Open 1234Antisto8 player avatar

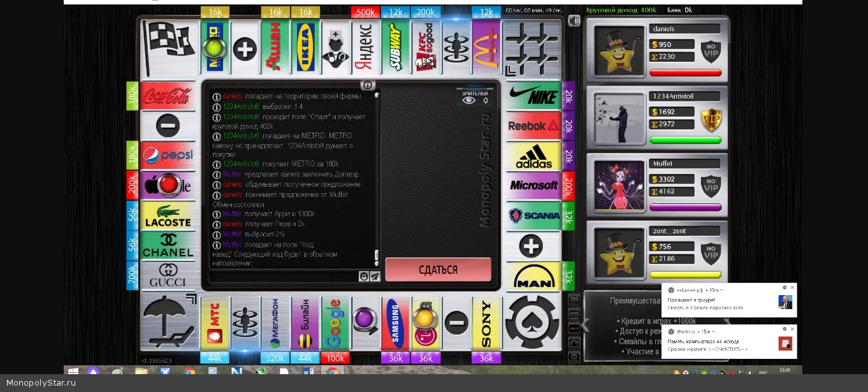pyautogui.click(x=619, y=118)
